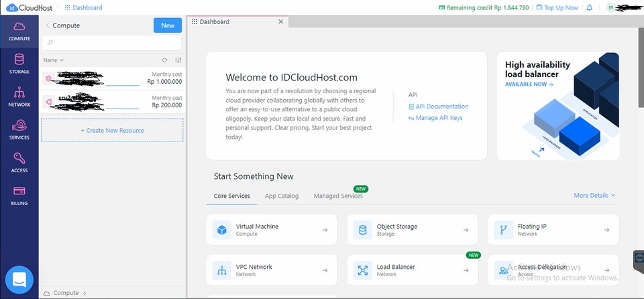
Task: Open the Billing section in sidebar
Action: point(19,196)
